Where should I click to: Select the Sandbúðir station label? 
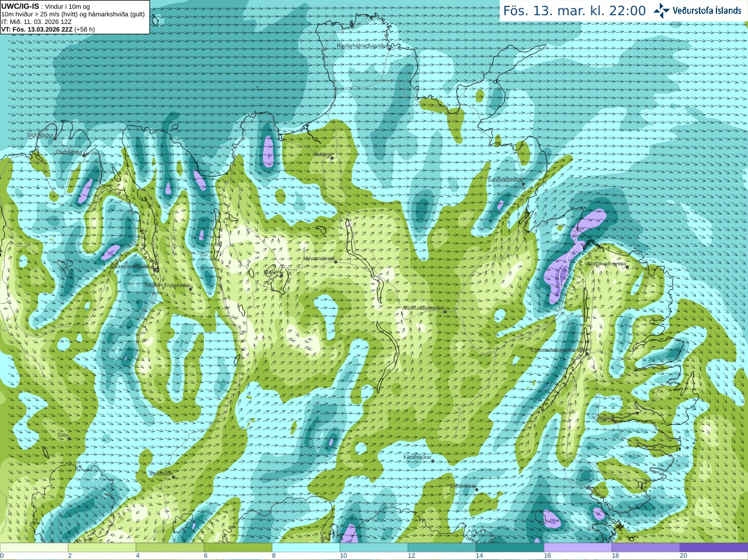coord(160,473)
